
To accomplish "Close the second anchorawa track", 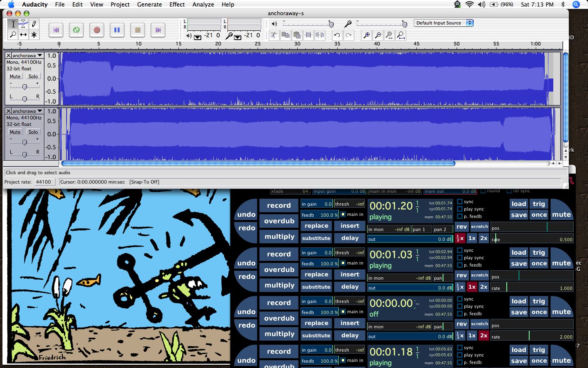I will coord(8,111).
